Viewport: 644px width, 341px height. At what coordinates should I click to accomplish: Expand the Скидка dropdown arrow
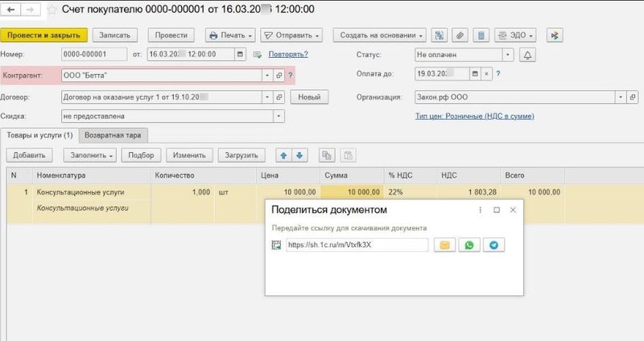(x=279, y=116)
